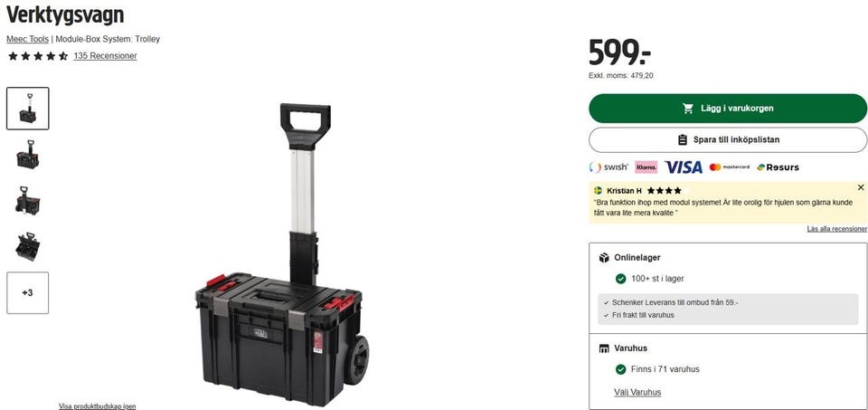Click the star rating icons under the title
The image size is (868, 410).
pyautogui.click(x=38, y=56)
